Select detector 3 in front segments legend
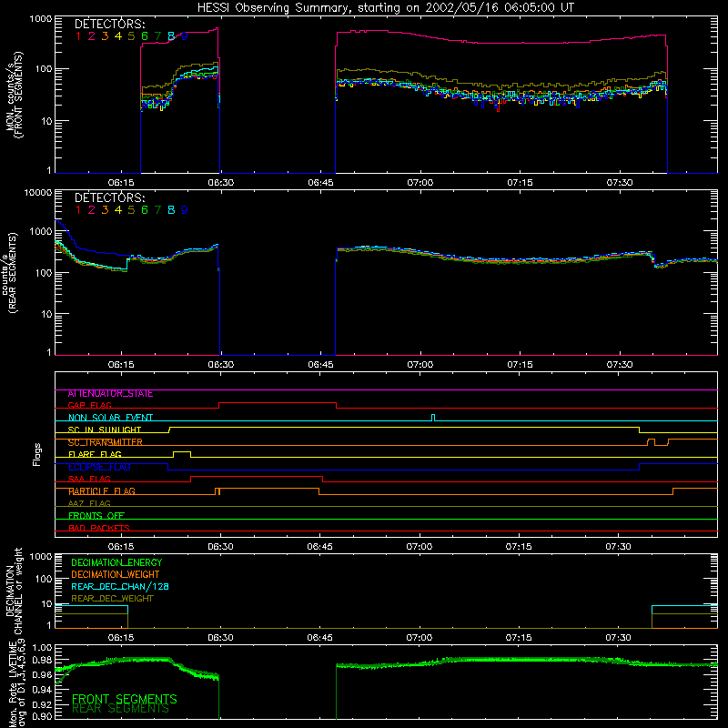This screenshot has width=728, height=728. (105, 35)
